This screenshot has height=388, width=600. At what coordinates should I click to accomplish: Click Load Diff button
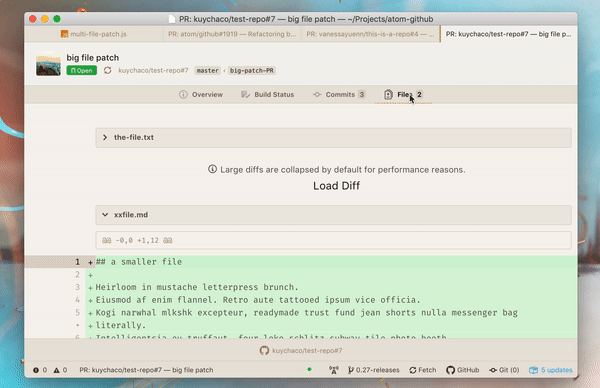pos(336,186)
